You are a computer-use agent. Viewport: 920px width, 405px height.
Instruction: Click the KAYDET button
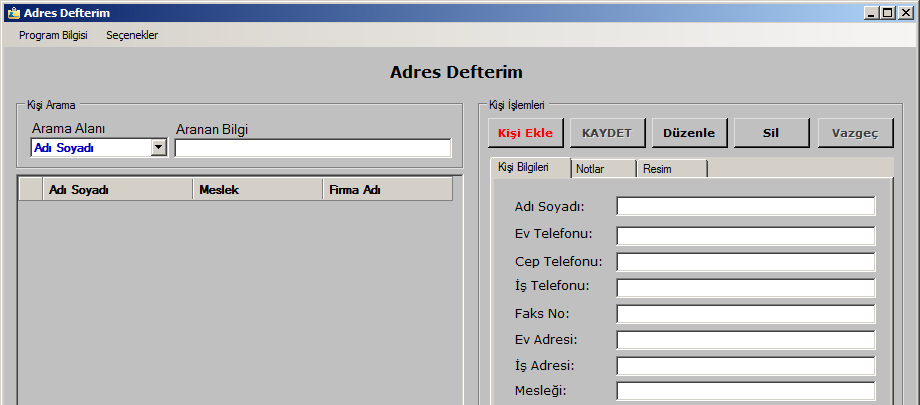(607, 133)
